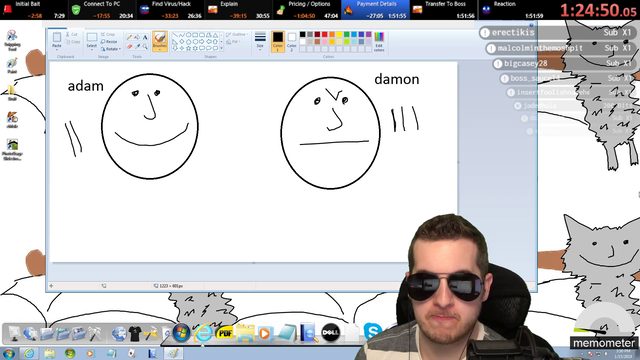Click the Resize button in Image group
This screenshot has height=360, width=640.
click(x=109, y=42)
